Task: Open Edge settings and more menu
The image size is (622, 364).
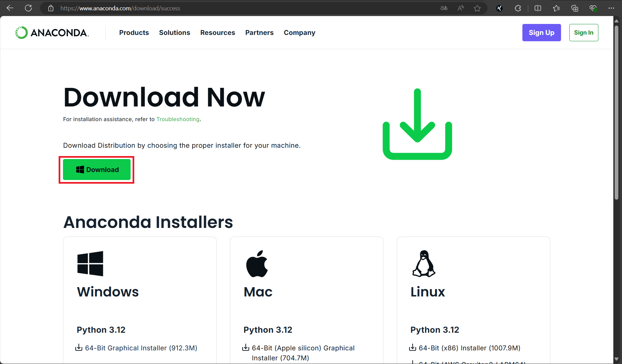Action: click(611, 8)
